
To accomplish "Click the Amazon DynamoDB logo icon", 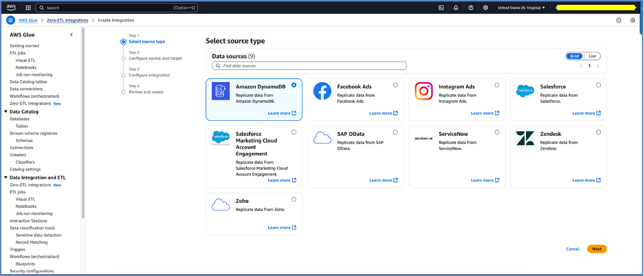I will (x=221, y=91).
